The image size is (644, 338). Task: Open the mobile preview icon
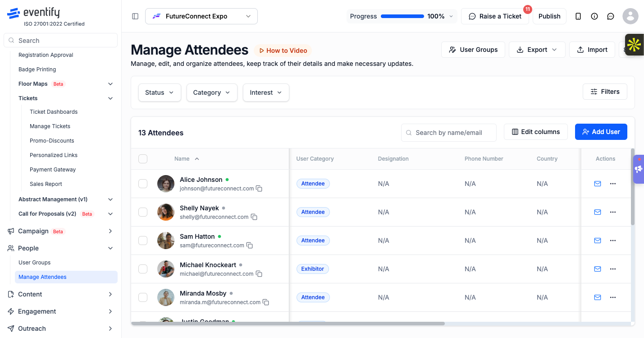(578, 16)
